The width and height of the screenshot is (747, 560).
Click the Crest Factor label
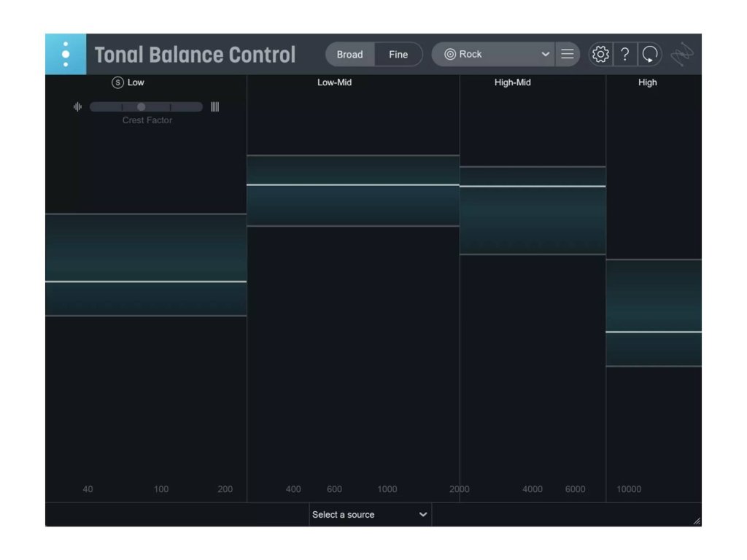[x=147, y=120]
